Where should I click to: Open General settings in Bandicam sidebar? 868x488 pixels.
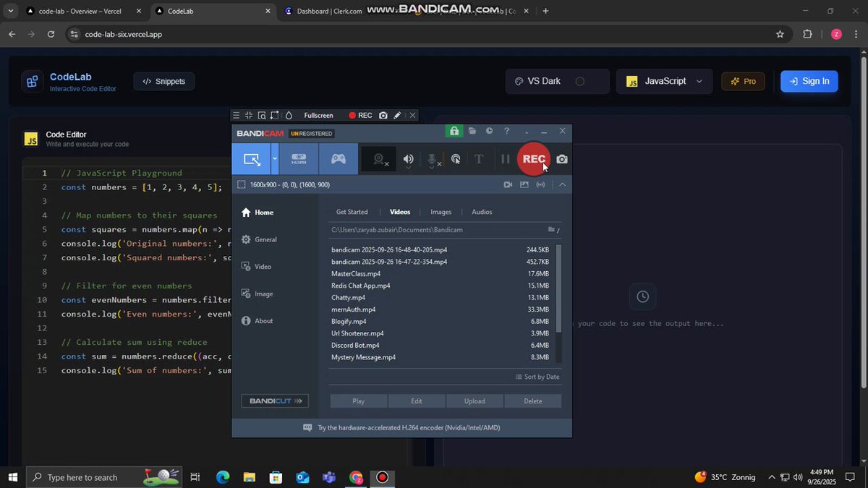[259, 239]
